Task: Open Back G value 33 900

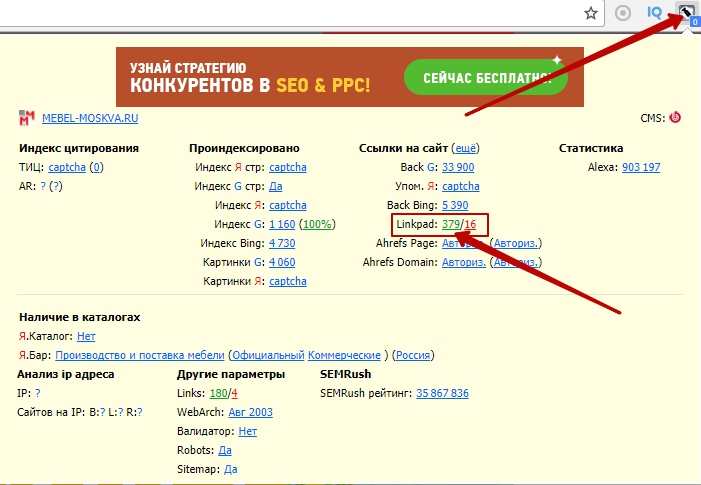Action: (458, 167)
